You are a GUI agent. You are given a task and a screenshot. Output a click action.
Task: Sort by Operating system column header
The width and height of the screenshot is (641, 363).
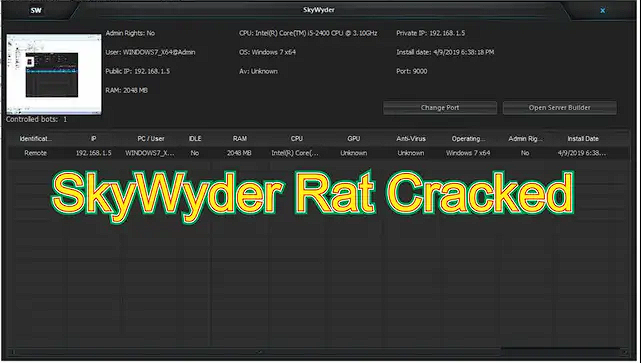point(468,139)
